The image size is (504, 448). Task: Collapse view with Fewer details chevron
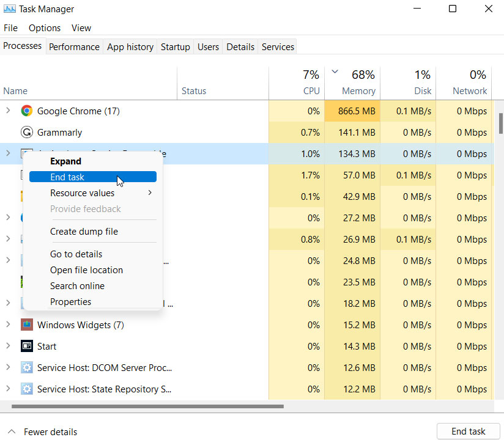12,431
